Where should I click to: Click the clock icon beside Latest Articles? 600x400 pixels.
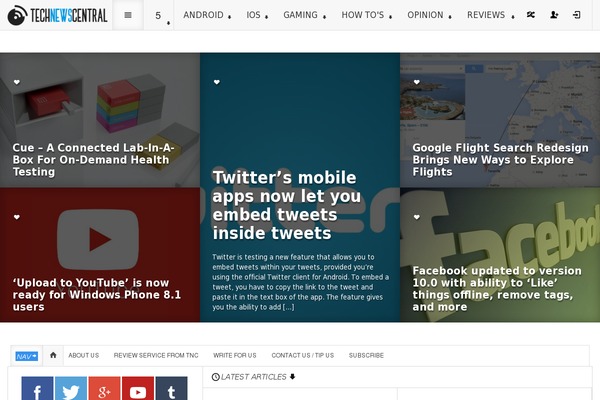pos(215,377)
